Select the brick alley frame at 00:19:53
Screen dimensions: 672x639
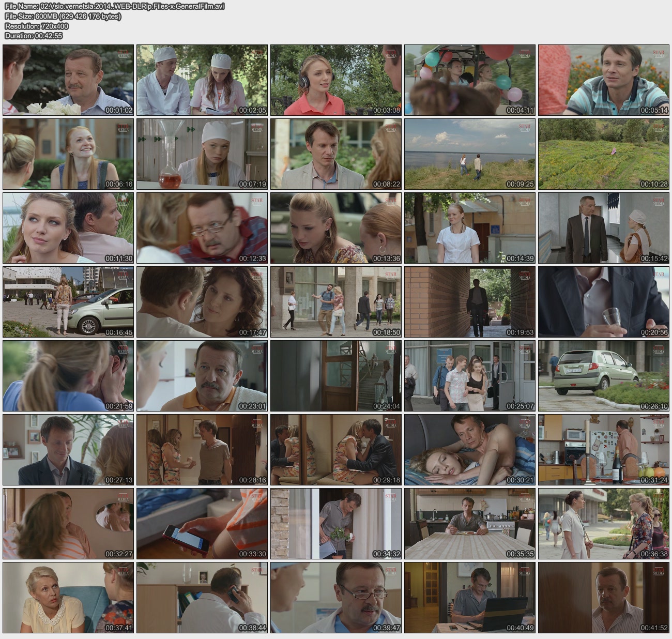pyautogui.click(x=470, y=302)
